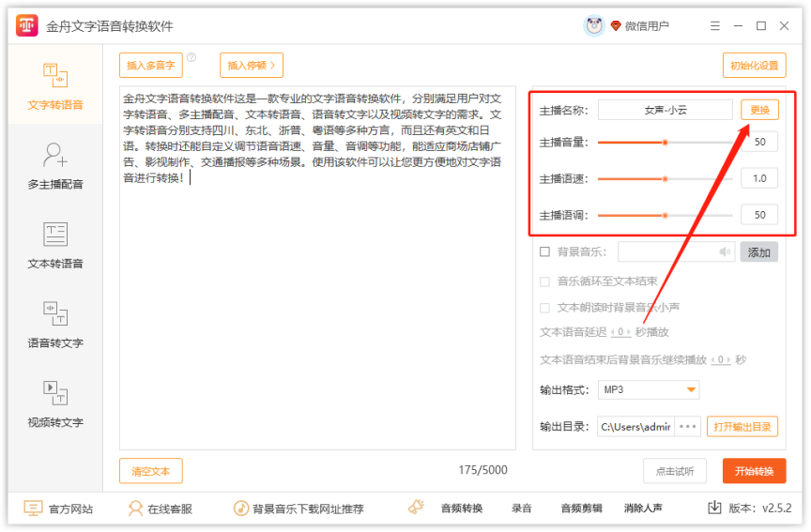Open the 文字转语音 sidebar tab
This screenshot has width=811, height=532.
pos(55,86)
